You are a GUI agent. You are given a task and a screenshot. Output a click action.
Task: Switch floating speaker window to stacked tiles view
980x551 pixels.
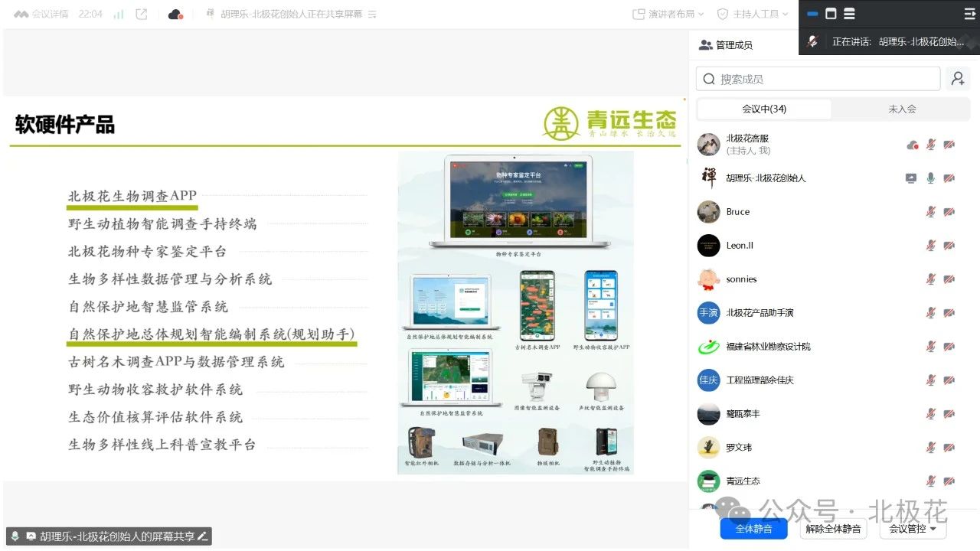point(849,14)
